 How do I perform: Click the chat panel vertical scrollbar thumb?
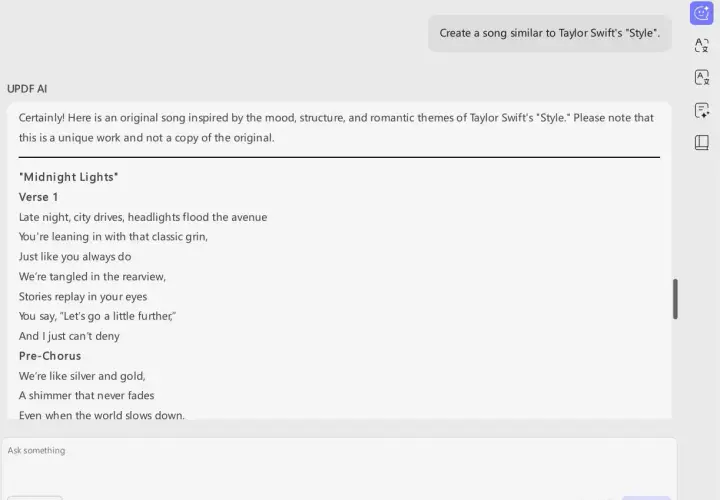click(x=675, y=298)
